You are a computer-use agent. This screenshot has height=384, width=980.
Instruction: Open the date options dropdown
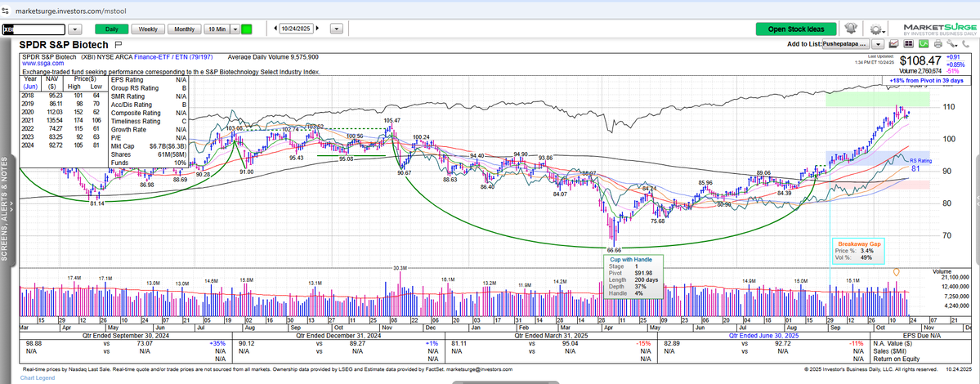pyautogui.click(x=336, y=28)
